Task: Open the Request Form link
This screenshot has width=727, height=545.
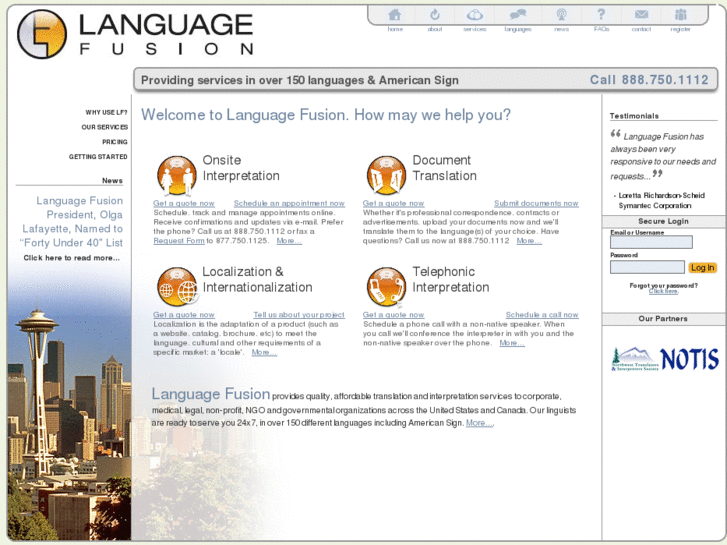Action: click(x=179, y=241)
